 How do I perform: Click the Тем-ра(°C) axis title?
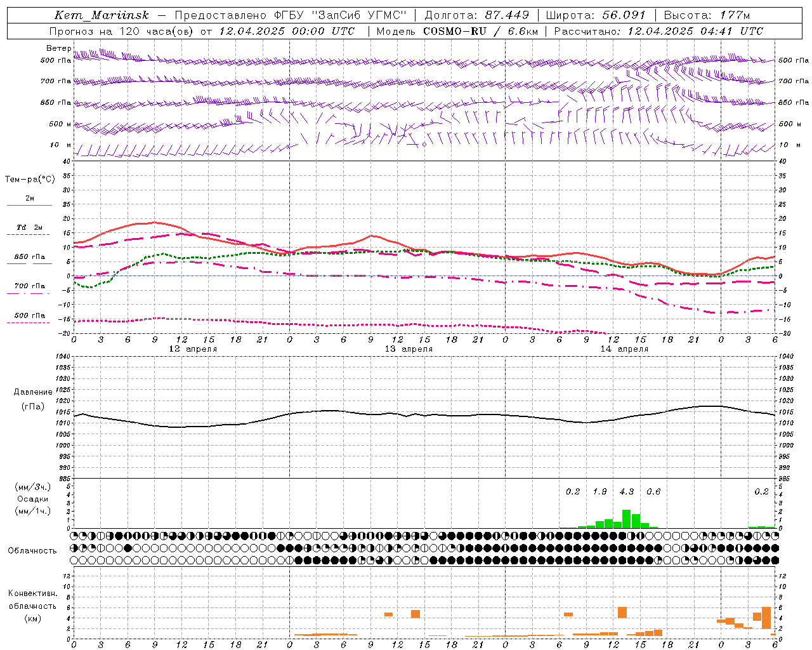click(x=30, y=180)
